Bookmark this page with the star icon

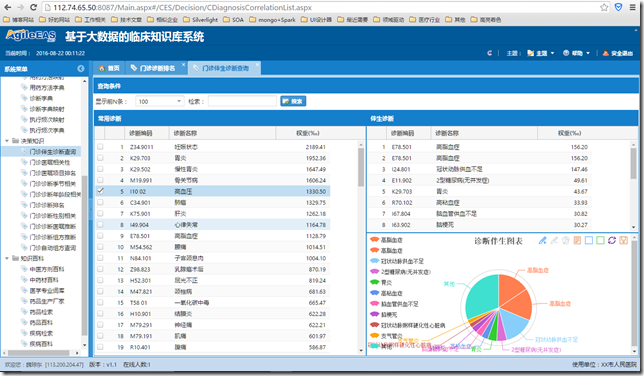[604, 7]
